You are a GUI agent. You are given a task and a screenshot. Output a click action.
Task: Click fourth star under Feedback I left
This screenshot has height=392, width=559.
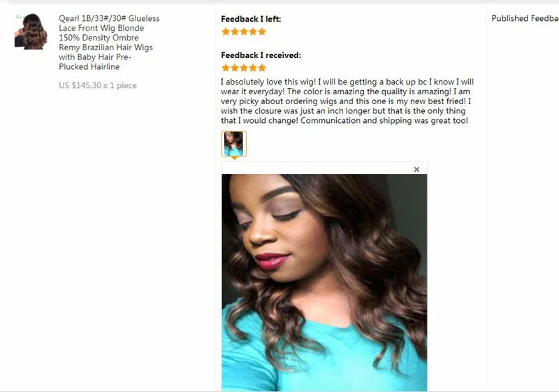click(x=253, y=31)
